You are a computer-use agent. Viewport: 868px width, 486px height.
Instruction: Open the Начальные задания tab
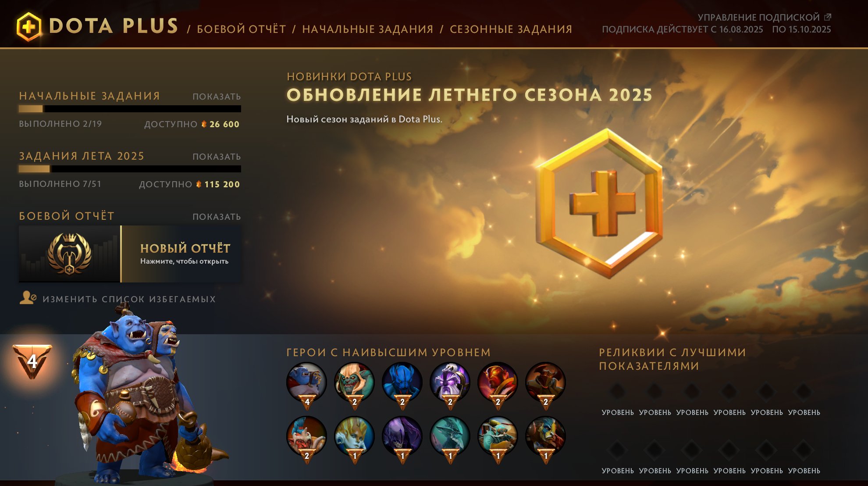click(x=367, y=29)
